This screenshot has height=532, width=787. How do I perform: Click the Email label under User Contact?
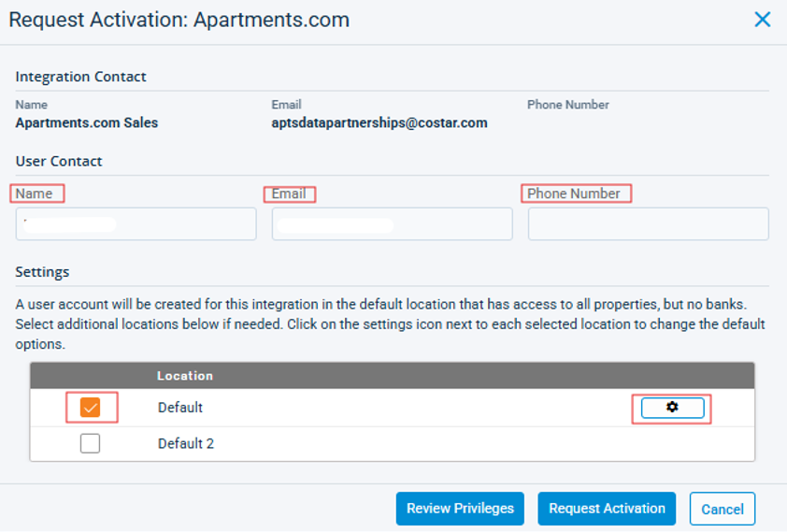pos(289,194)
